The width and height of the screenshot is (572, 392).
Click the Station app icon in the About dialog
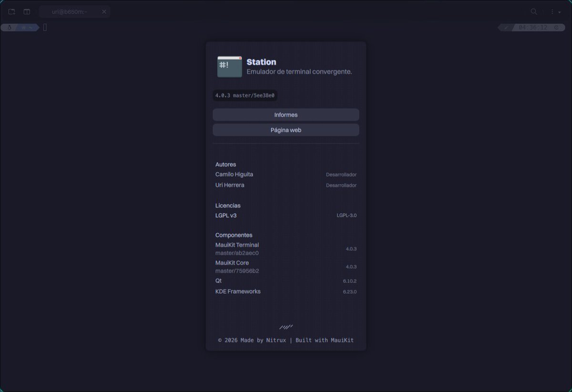[230, 67]
